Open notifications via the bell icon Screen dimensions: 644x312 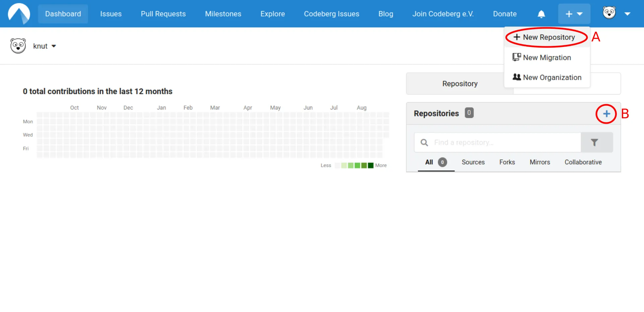coord(541,14)
